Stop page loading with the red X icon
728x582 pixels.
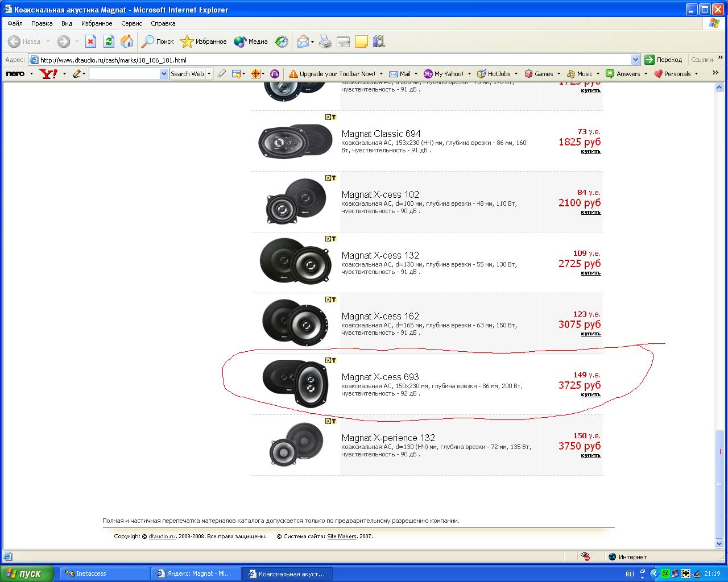pos(91,41)
